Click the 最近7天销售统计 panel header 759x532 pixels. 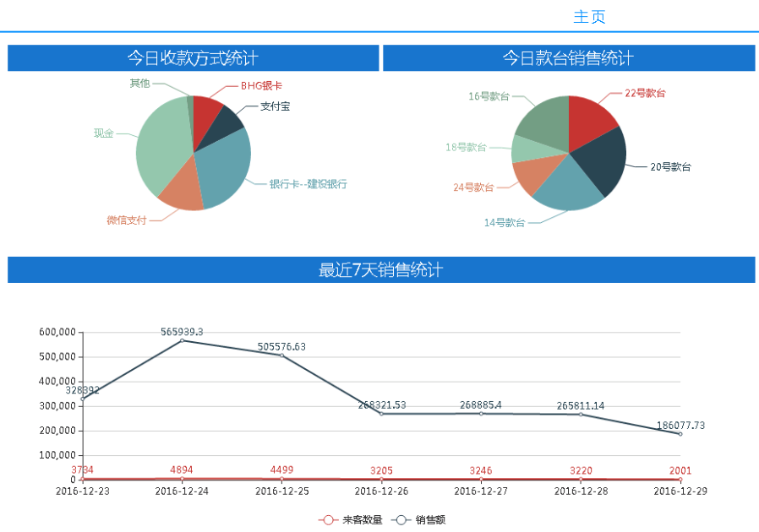click(381, 270)
